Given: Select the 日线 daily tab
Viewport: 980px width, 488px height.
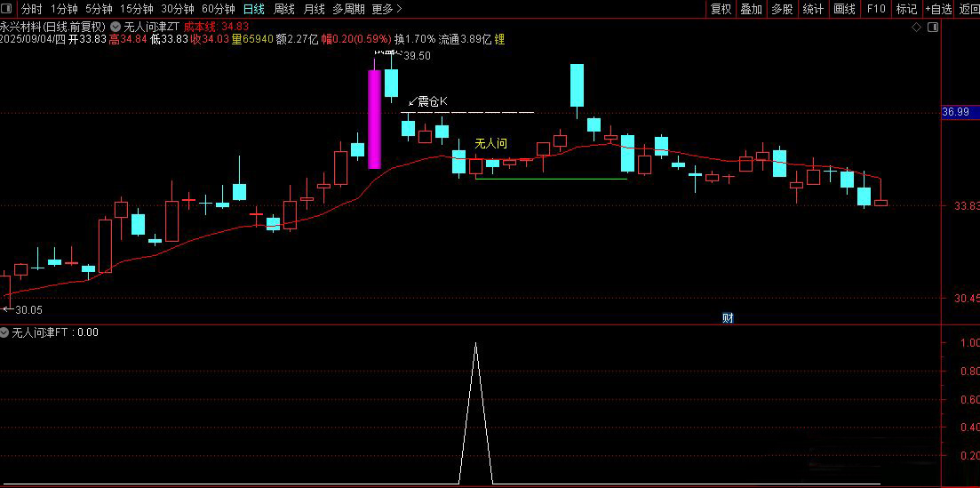Looking at the screenshot, I should click(254, 9).
